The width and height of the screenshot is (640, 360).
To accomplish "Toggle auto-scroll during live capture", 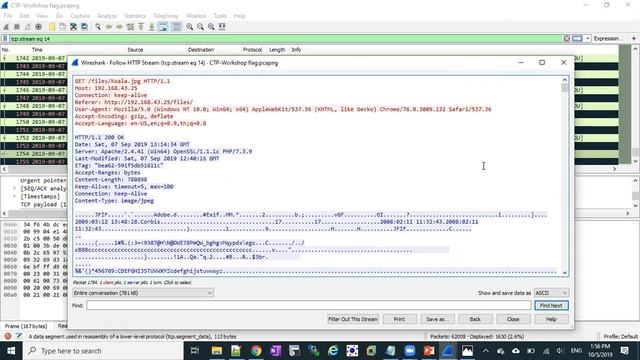I will click(x=163, y=27).
